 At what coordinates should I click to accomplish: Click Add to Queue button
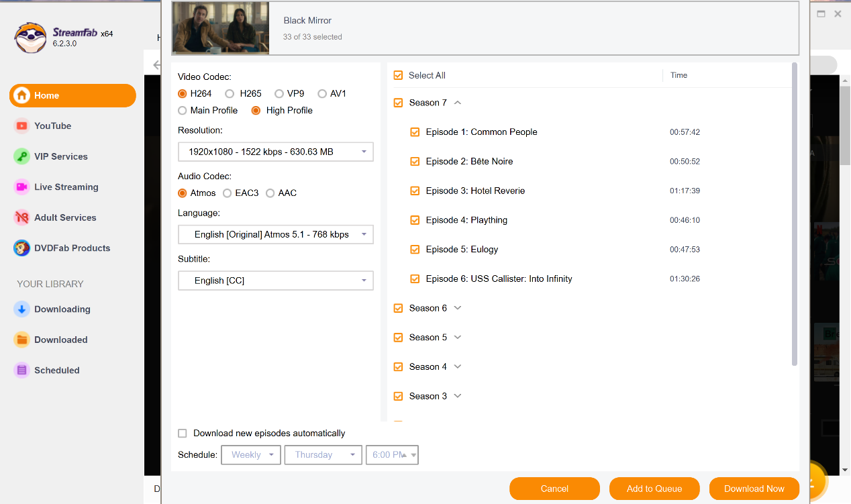coord(654,489)
